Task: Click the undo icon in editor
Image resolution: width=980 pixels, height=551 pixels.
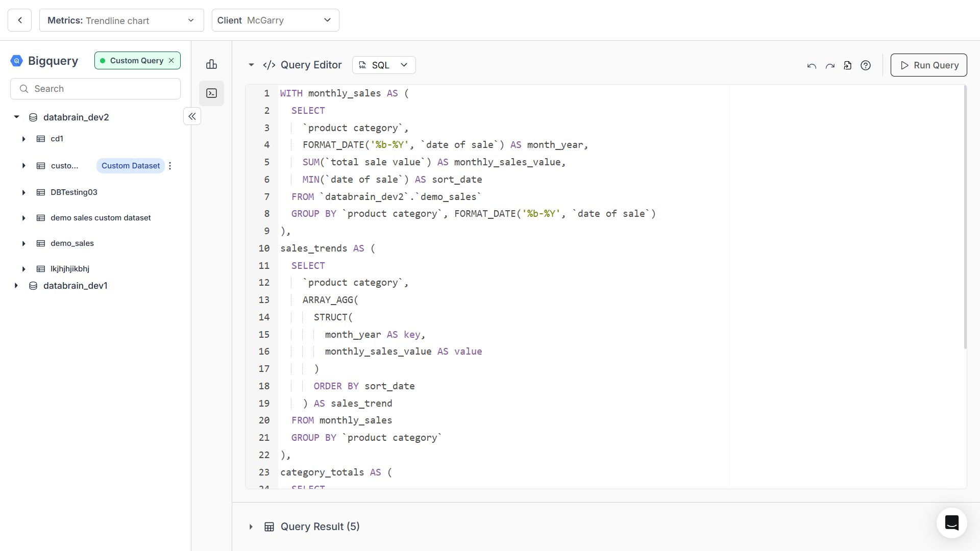Action: [x=812, y=66]
